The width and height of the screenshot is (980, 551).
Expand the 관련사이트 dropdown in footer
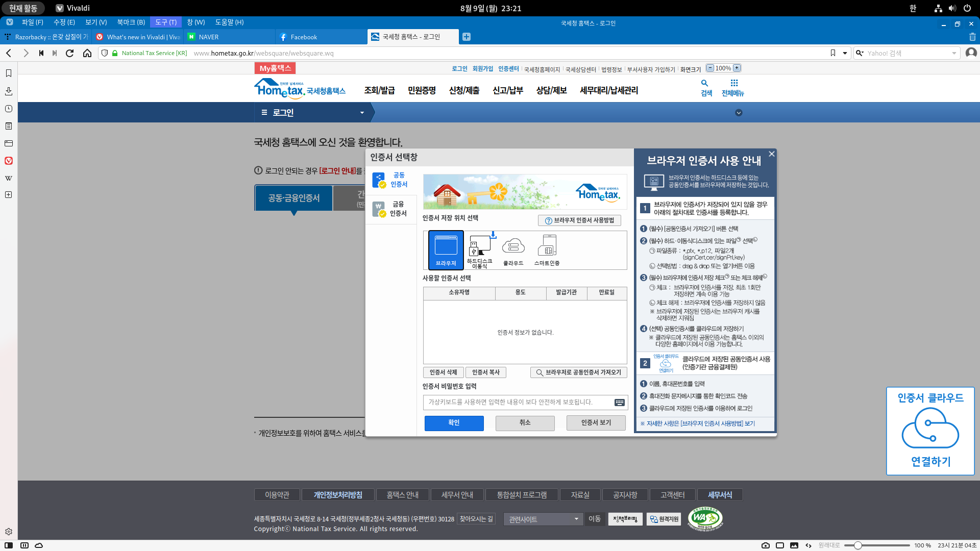tap(543, 519)
